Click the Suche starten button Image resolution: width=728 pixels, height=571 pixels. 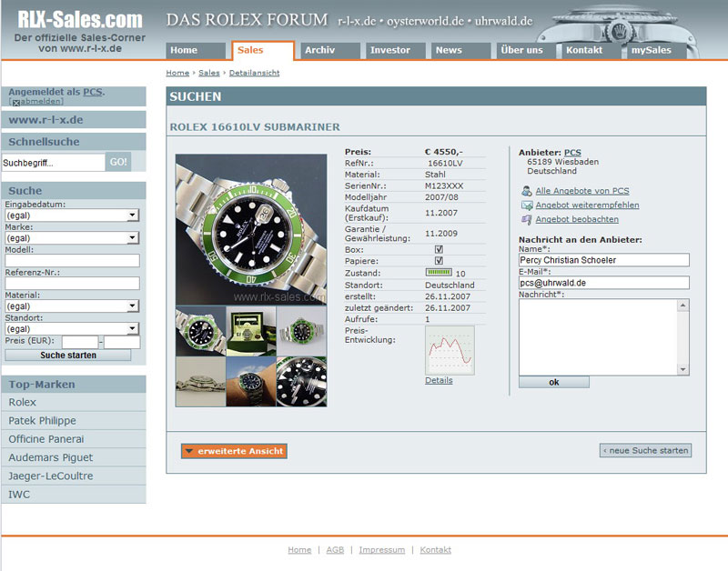pyautogui.click(x=67, y=356)
